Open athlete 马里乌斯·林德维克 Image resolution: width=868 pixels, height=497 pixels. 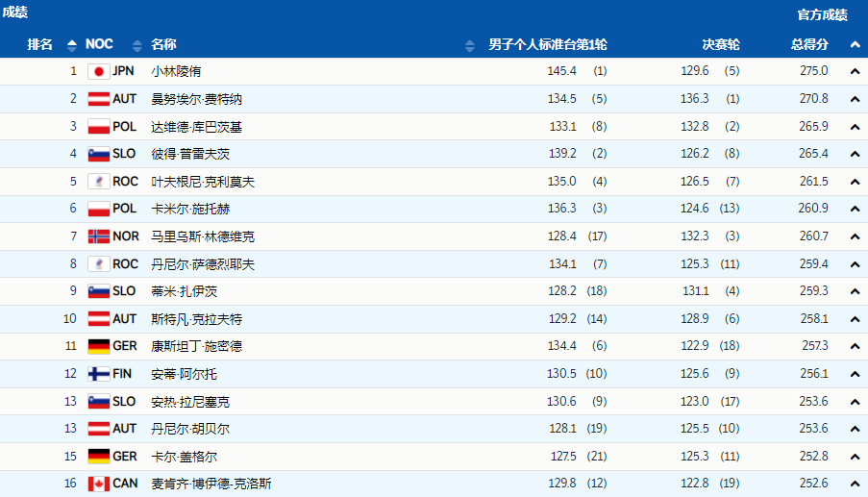point(203,236)
